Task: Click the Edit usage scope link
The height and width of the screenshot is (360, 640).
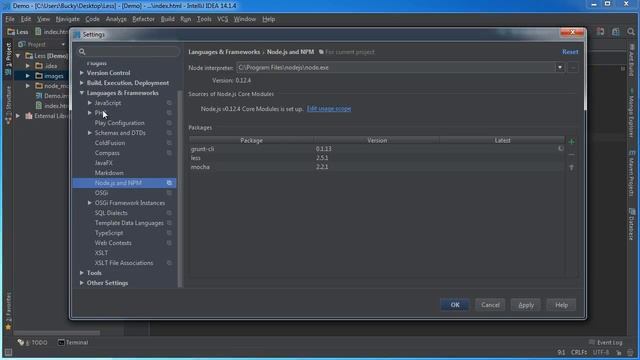Action: tap(329, 109)
